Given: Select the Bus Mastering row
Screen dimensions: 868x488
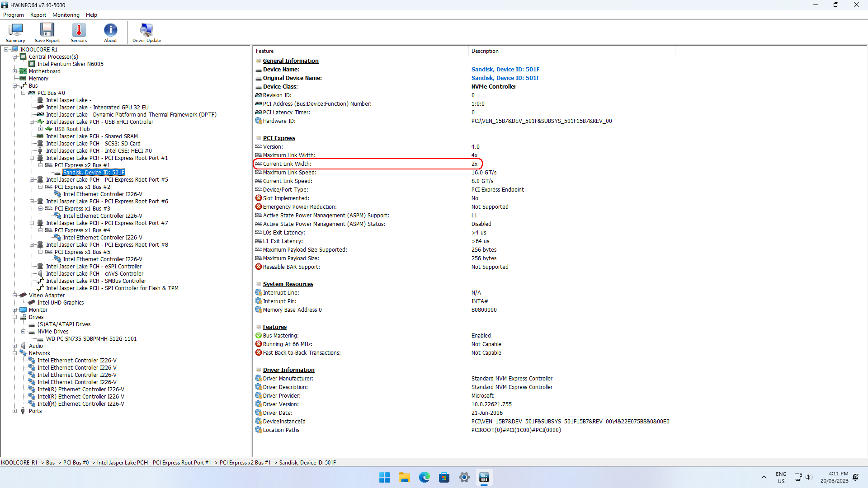Looking at the screenshot, I should 372,336.
